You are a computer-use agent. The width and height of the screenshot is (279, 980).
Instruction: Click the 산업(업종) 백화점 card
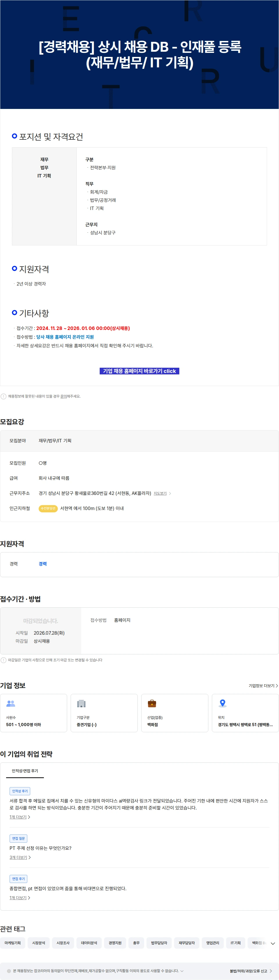(175, 713)
